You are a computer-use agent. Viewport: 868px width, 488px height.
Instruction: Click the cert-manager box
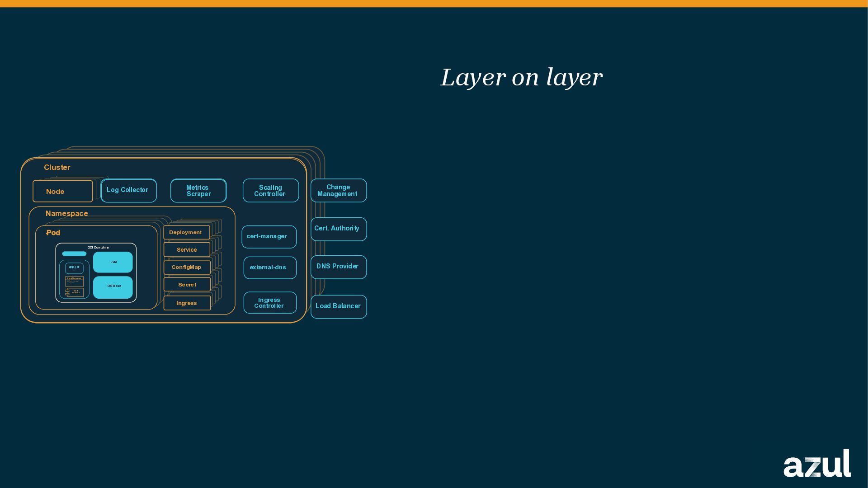point(269,237)
